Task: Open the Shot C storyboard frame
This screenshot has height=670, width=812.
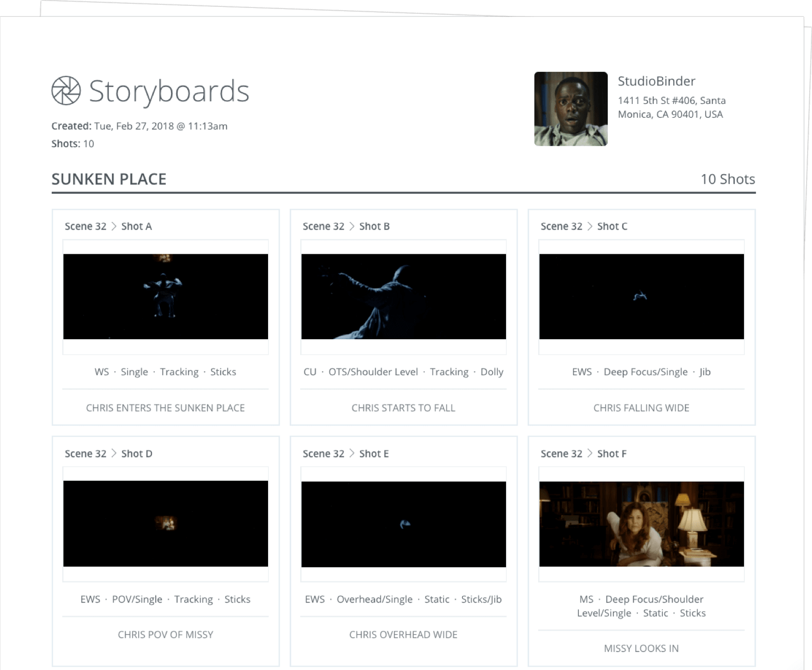Action: [x=642, y=296]
